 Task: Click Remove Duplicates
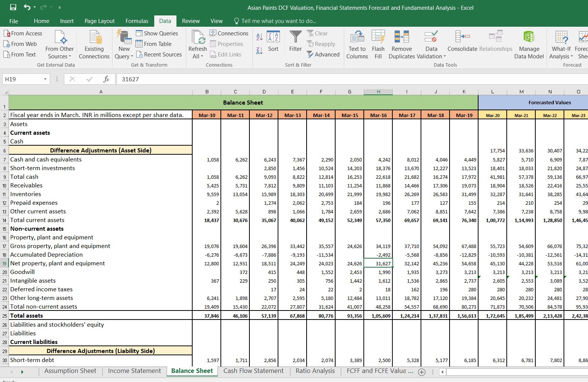pyautogui.click(x=401, y=44)
